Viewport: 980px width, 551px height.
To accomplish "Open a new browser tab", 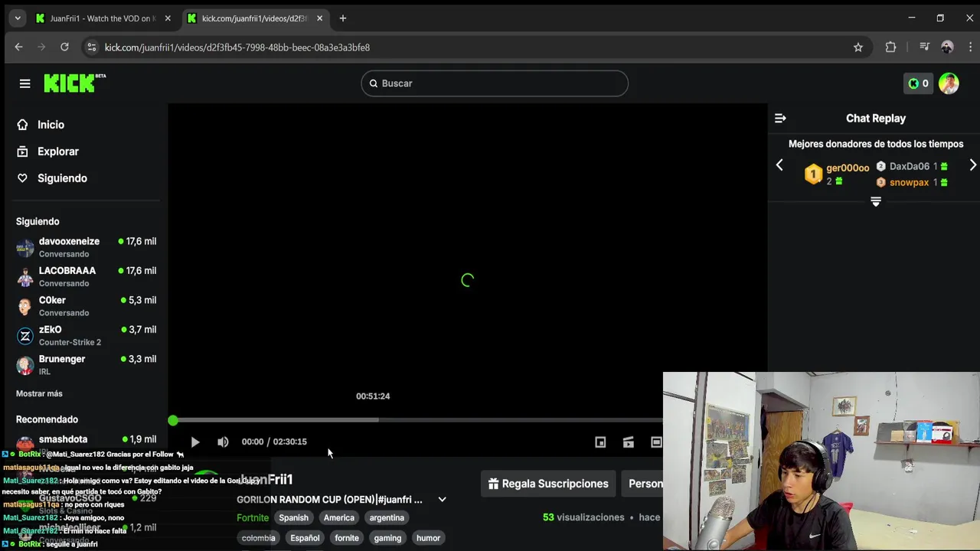I will 343,18.
